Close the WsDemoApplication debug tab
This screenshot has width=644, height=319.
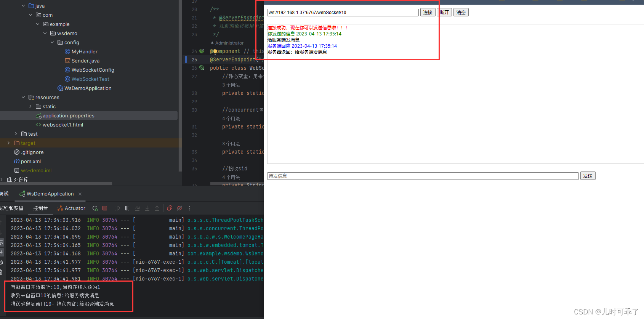(x=80, y=194)
